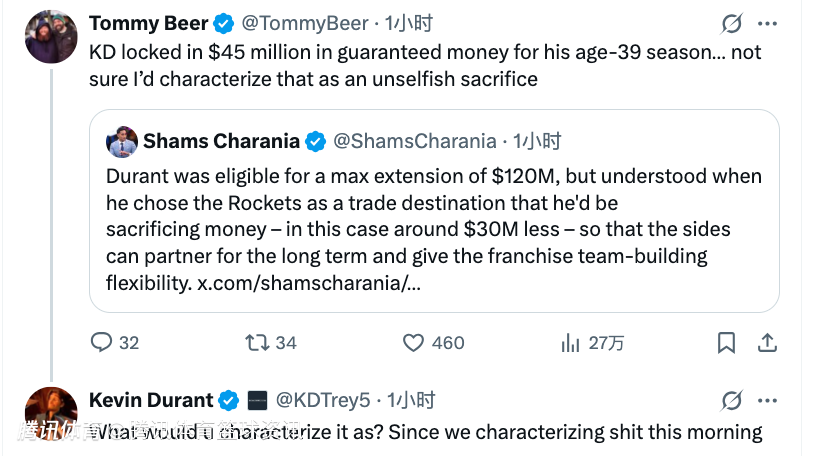Open more options on Tommy Beer's tweet
The width and height of the screenshot is (818, 456).
(x=767, y=23)
